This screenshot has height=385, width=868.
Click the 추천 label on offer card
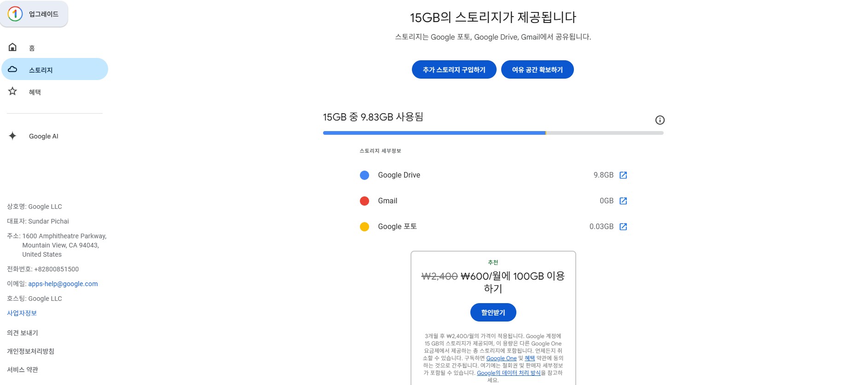coord(493,263)
